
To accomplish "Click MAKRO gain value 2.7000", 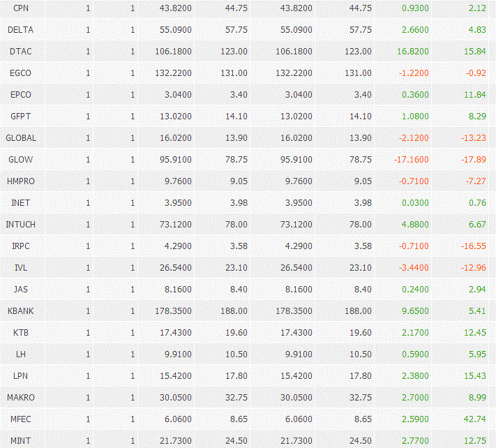I will 415,397.
